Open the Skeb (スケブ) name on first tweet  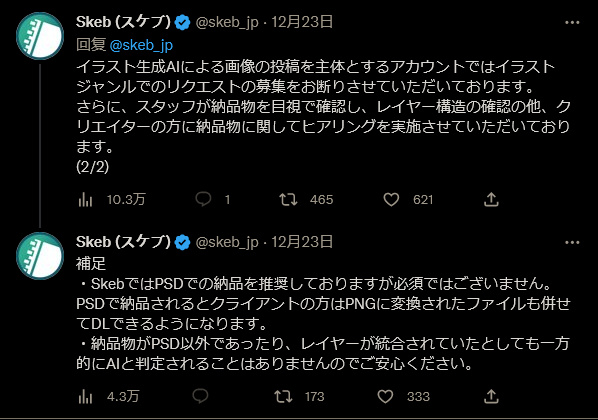click(x=123, y=22)
